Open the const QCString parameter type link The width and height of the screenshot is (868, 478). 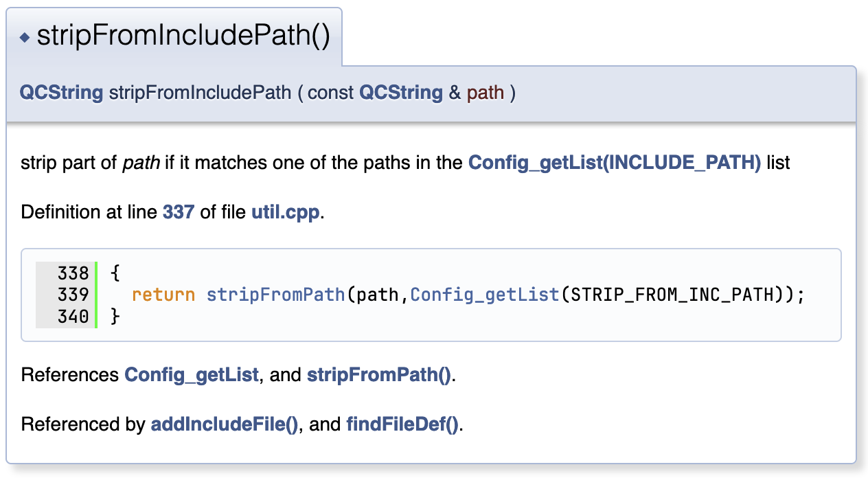400,93
